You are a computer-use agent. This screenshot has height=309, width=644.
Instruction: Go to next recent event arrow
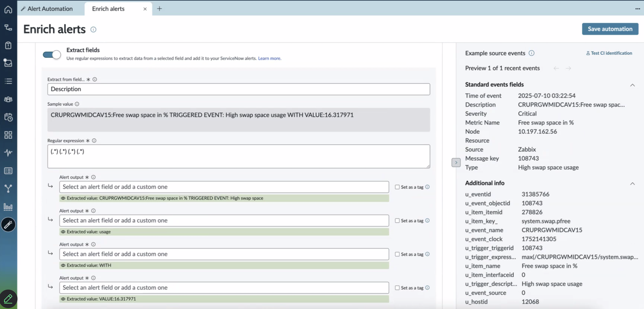(x=568, y=68)
